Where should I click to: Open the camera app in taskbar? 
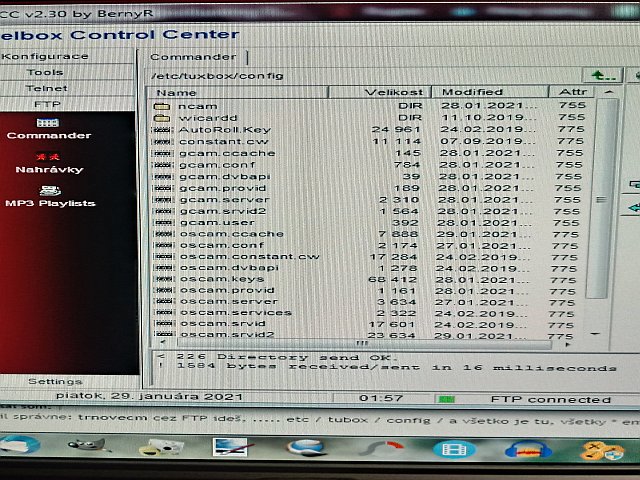pos(162,447)
